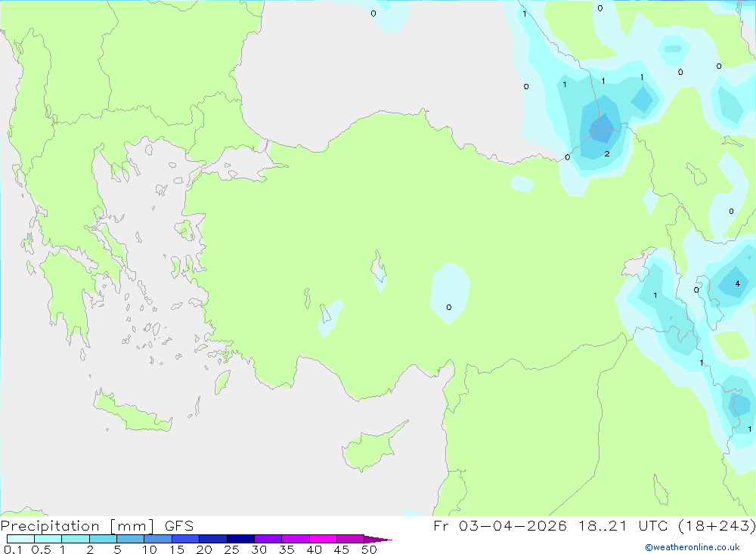
Task: Click the legend scale label "30"
Action: [259, 549]
